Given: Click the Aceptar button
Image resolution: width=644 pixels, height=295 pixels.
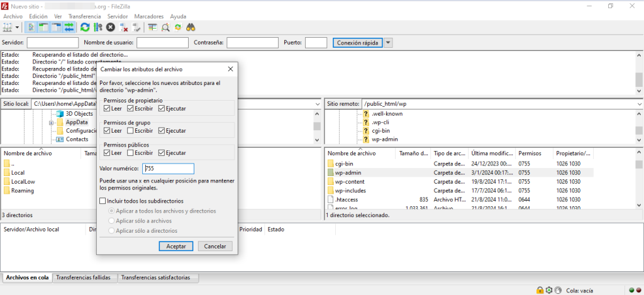Looking at the screenshot, I should 175,246.
